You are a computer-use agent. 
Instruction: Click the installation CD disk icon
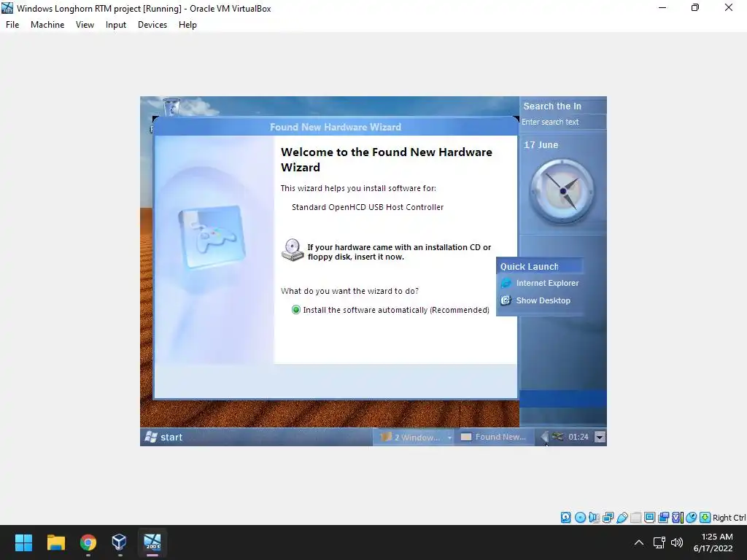293,250
